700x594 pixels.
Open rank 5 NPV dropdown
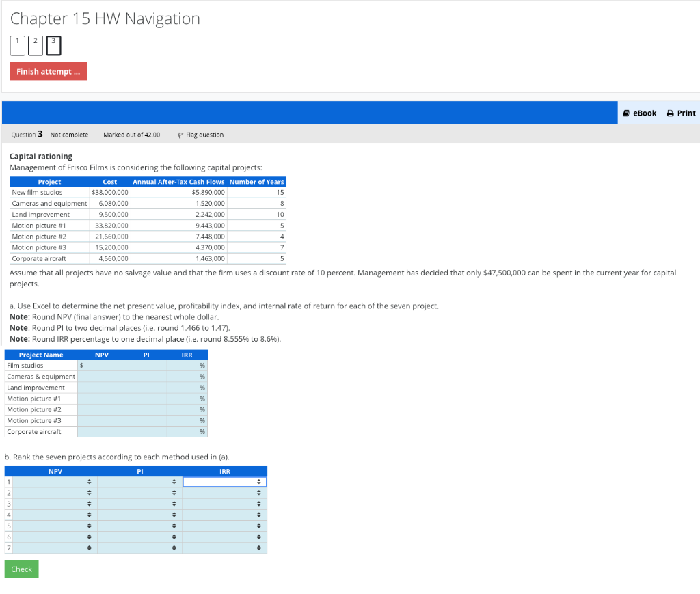tap(55, 526)
